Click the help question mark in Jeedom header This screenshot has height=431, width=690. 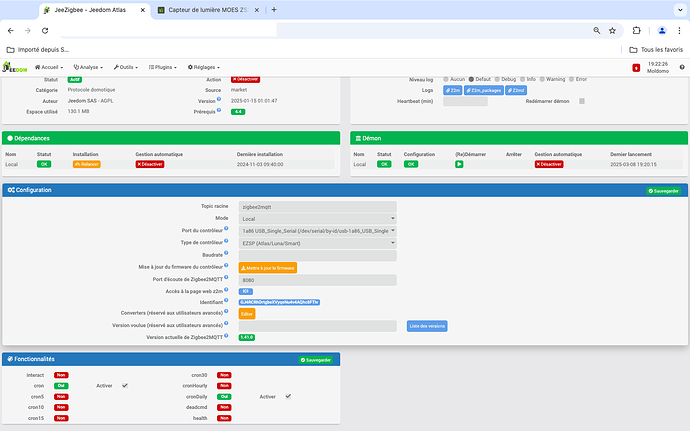coord(682,67)
